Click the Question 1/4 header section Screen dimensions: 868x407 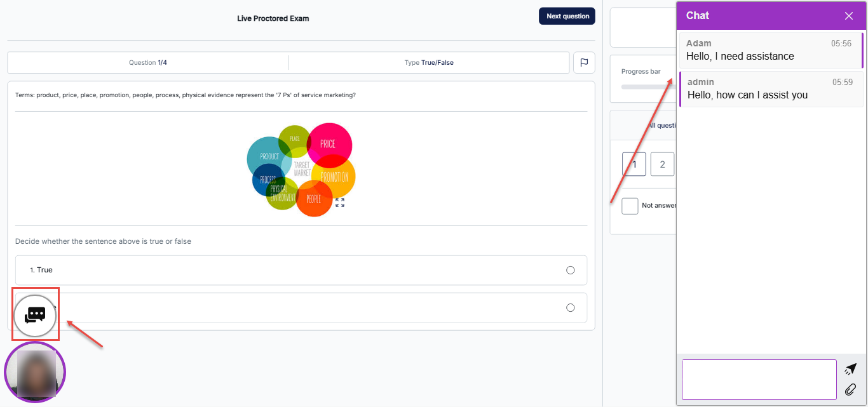[147, 63]
